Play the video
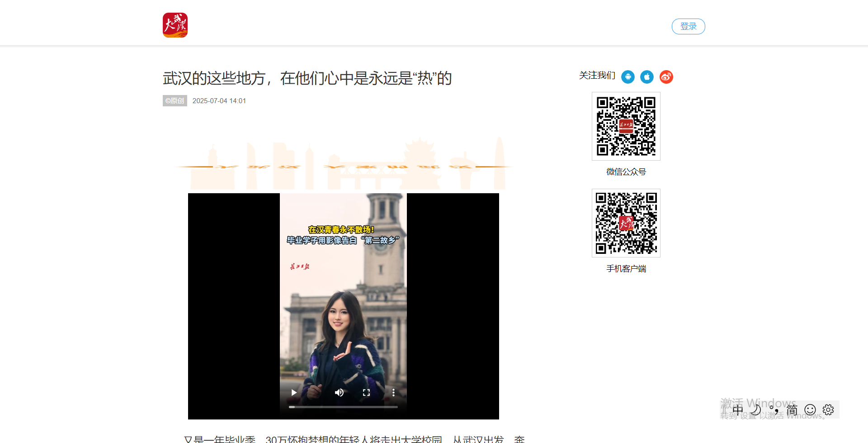This screenshot has height=443, width=868. click(x=294, y=392)
